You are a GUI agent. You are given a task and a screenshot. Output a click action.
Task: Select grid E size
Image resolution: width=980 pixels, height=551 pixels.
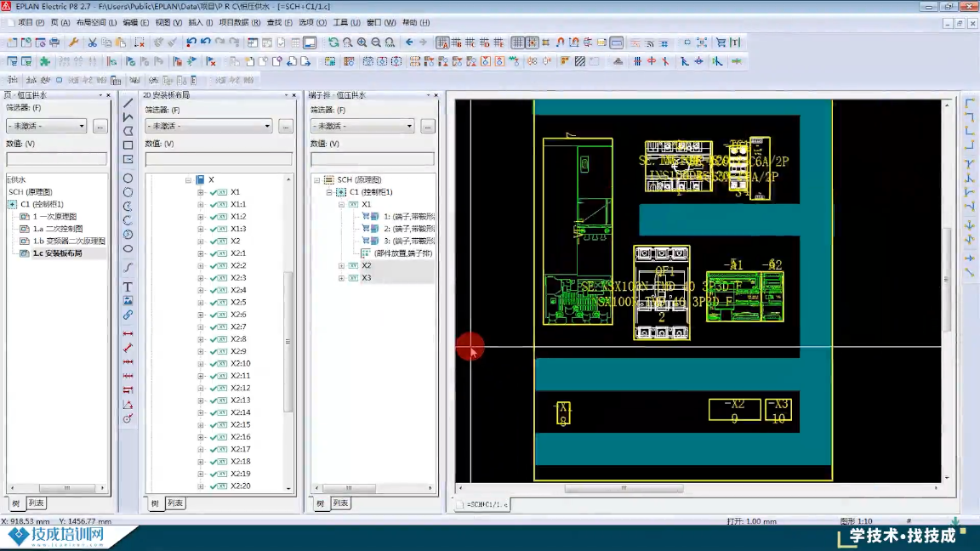point(499,43)
